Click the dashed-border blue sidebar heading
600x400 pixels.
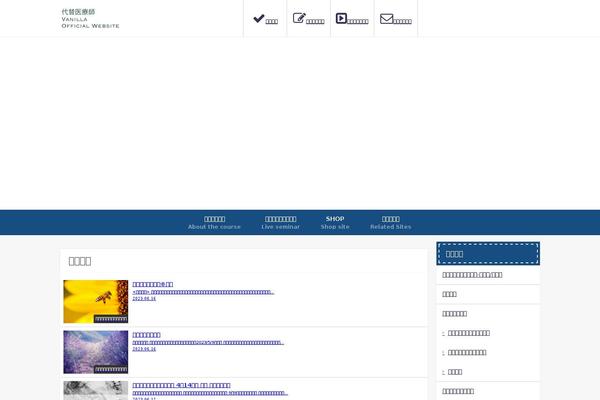coord(488,253)
